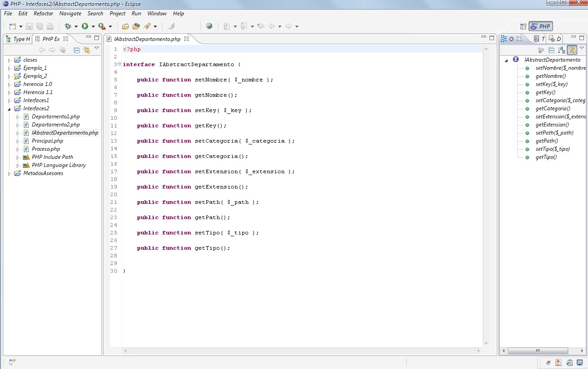Image resolution: width=588 pixels, height=369 pixels.
Task: Collapse the Interfaces2 project
Action: pos(9,108)
